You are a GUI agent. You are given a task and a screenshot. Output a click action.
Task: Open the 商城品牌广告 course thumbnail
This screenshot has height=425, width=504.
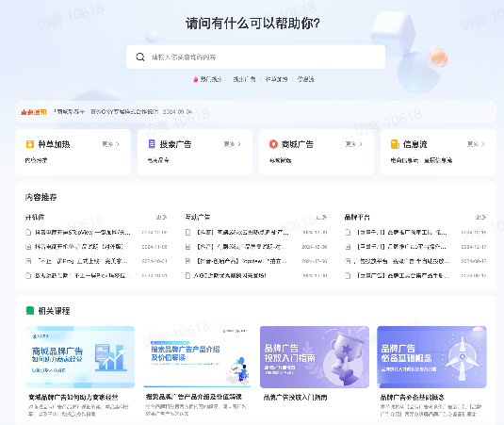click(x=80, y=357)
